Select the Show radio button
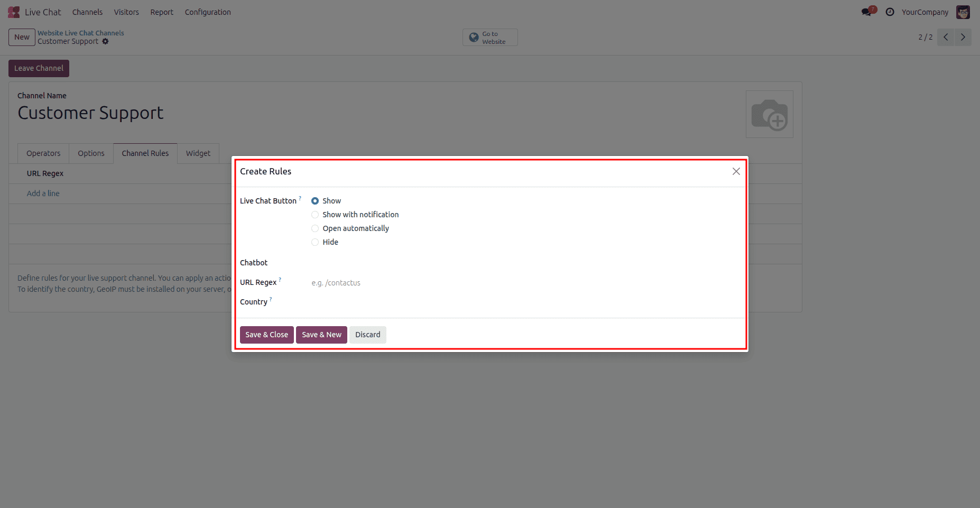The image size is (980, 508). [315, 201]
